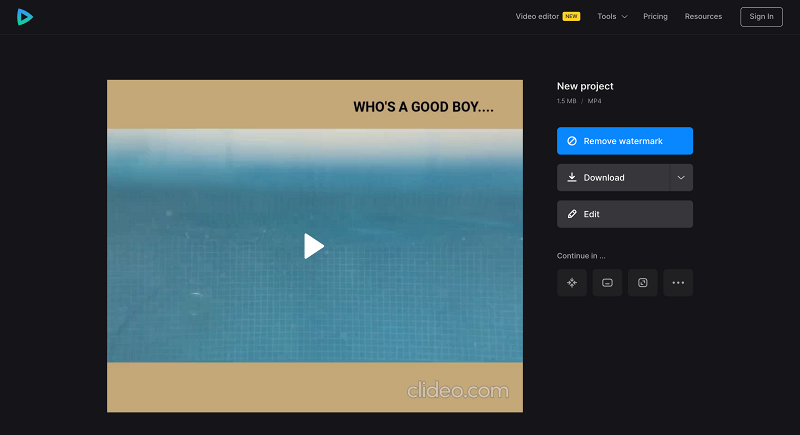Screen dimensions: 800x435
Task: Click the 1.5 MB file size text
Action: 566,101
